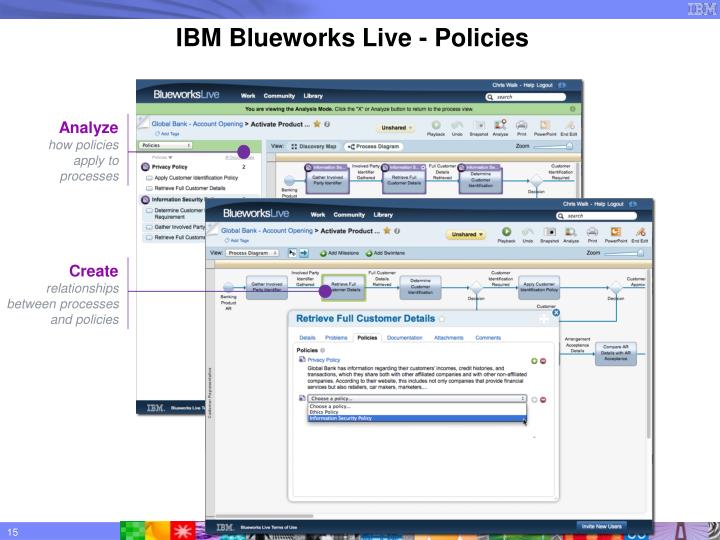
Task: Open Problems tab in popup
Action: point(336,338)
